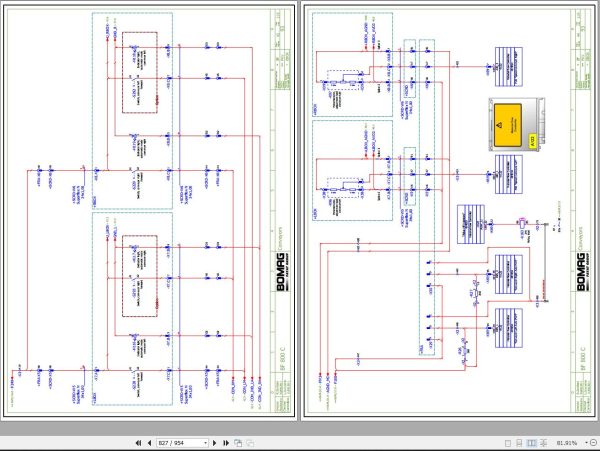The image size is (600, 451).
Task: Go to first page button
Action: coord(138,443)
